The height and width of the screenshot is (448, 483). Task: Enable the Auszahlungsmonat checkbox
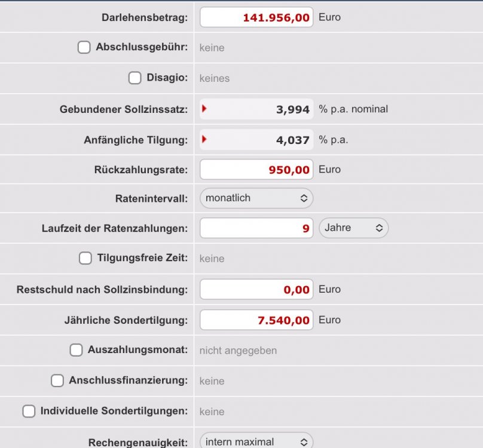[x=76, y=349]
